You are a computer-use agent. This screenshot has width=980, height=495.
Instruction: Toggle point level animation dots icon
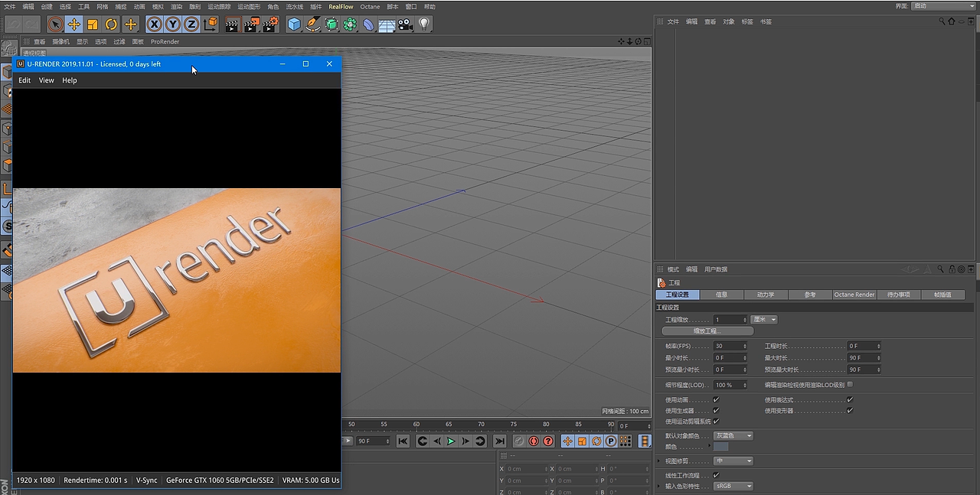626,441
